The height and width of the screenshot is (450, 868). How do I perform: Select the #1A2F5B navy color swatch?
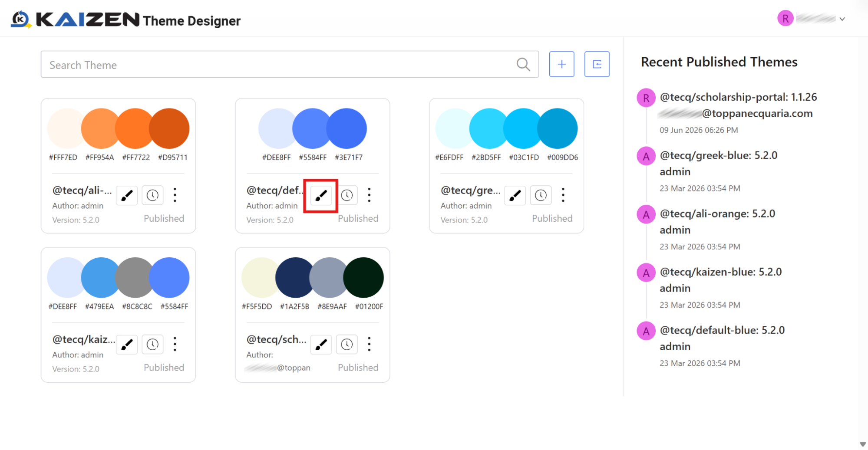(x=295, y=278)
